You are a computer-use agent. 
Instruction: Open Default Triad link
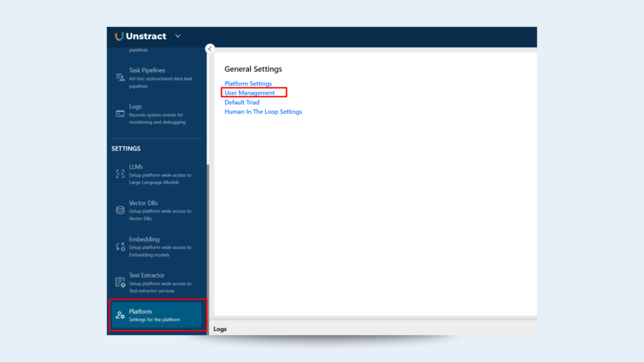pos(242,102)
